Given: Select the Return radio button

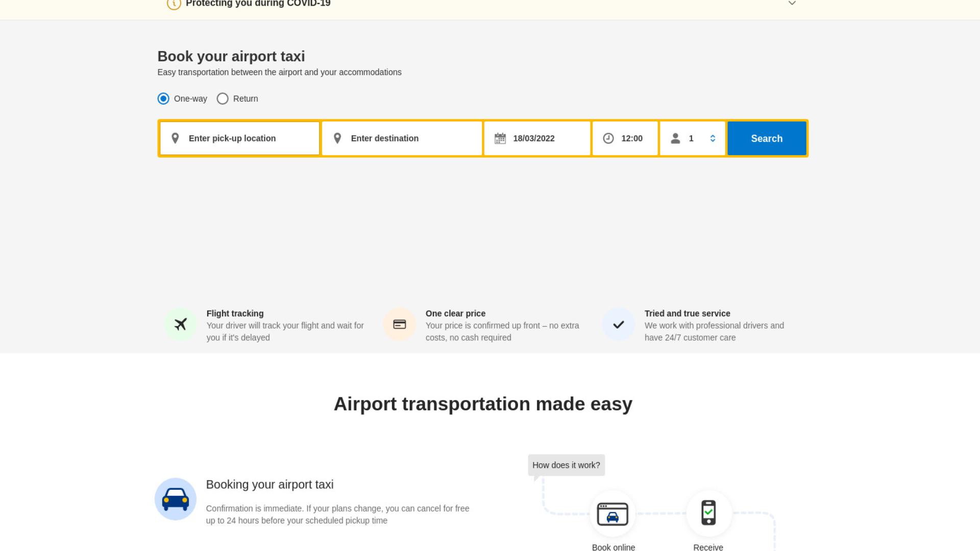Looking at the screenshot, I should [x=223, y=98].
